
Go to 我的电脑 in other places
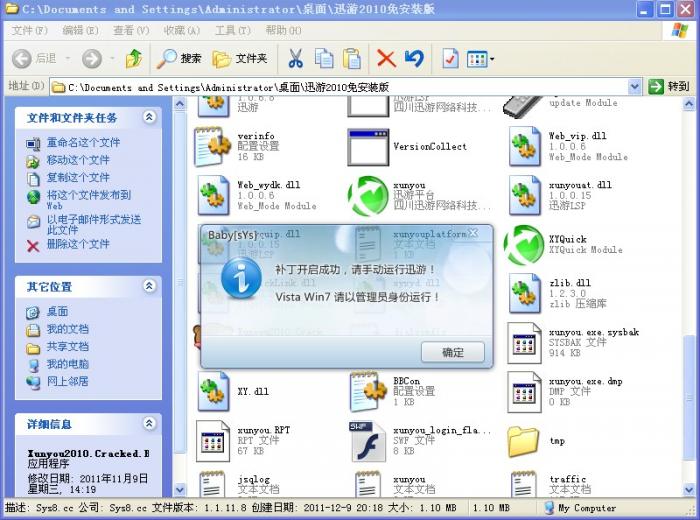pyautogui.click(x=68, y=364)
